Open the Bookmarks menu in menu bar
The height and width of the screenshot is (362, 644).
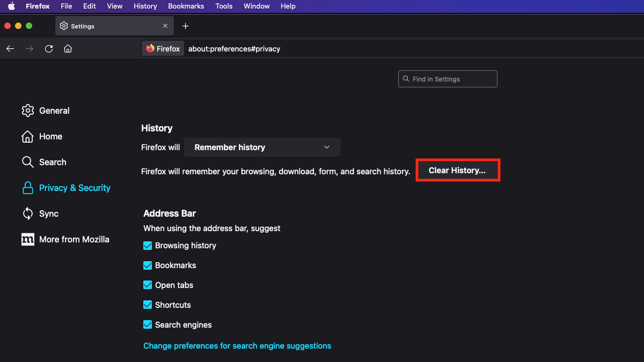pos(186,6)
